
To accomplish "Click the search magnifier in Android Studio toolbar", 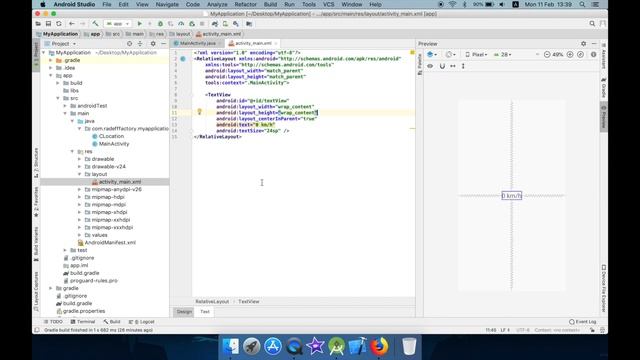I will (592, 24).
